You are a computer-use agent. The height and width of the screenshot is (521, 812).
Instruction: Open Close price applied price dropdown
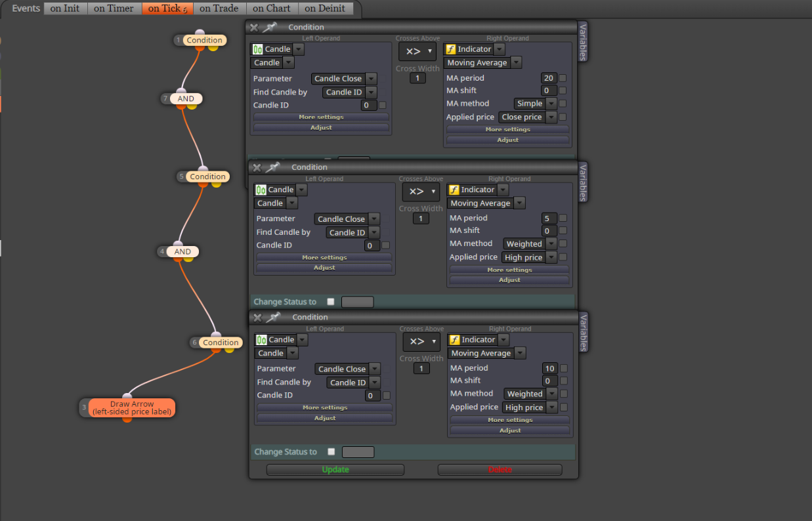tap(551, 117)
